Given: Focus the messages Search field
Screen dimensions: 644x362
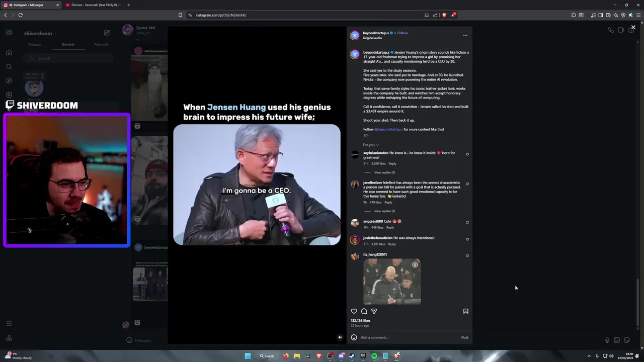Looking at the screenshot, I should pos(68,58).
